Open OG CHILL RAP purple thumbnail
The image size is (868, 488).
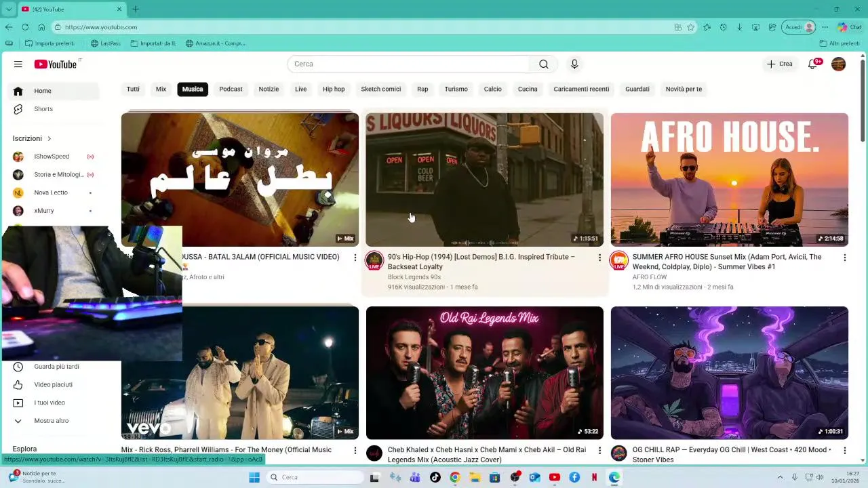click(x=729, y=373)
